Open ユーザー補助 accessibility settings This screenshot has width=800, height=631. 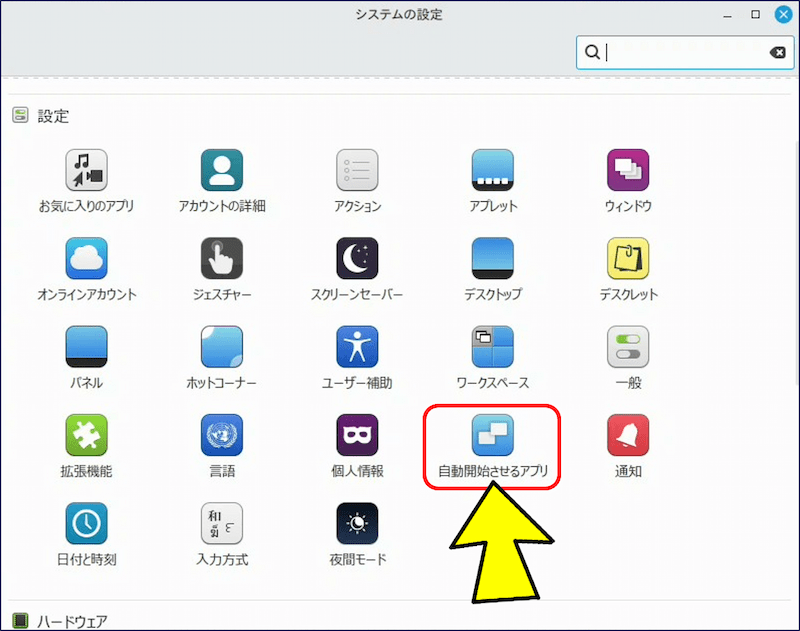357,346
